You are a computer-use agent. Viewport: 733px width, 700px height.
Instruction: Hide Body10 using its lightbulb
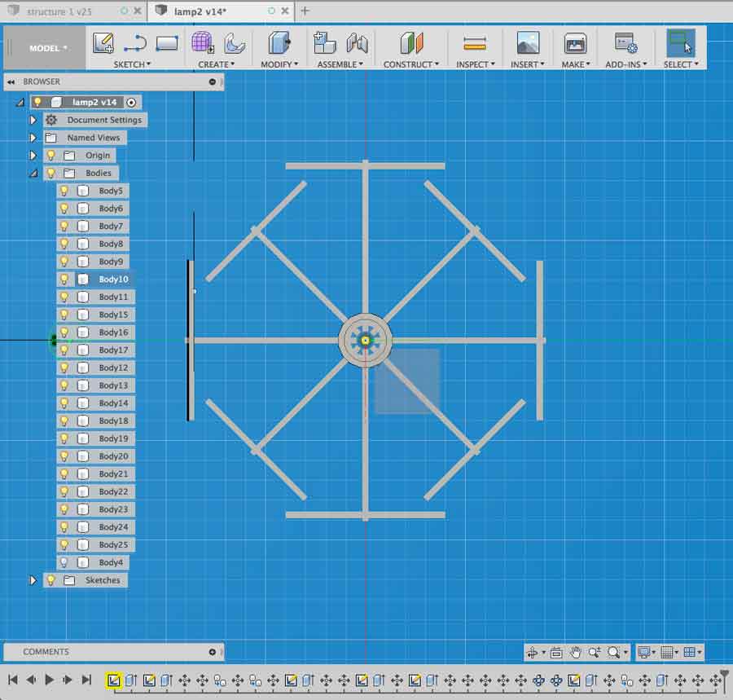click(x=64, y=280)
